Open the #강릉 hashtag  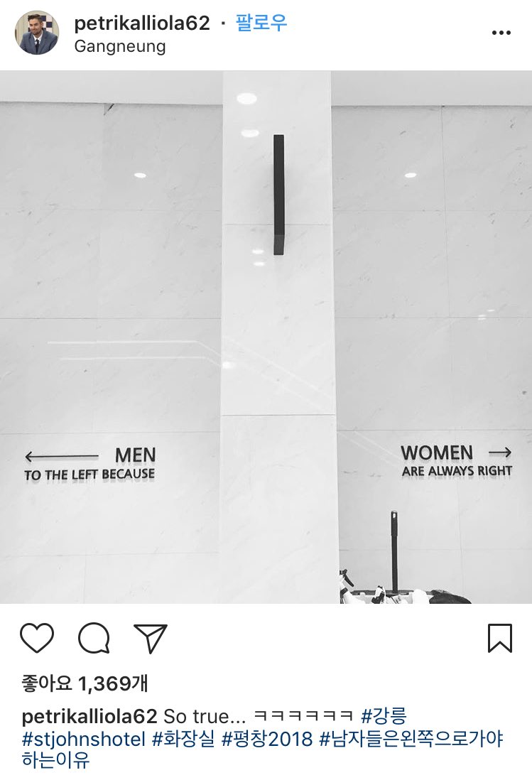pos(384,716)
